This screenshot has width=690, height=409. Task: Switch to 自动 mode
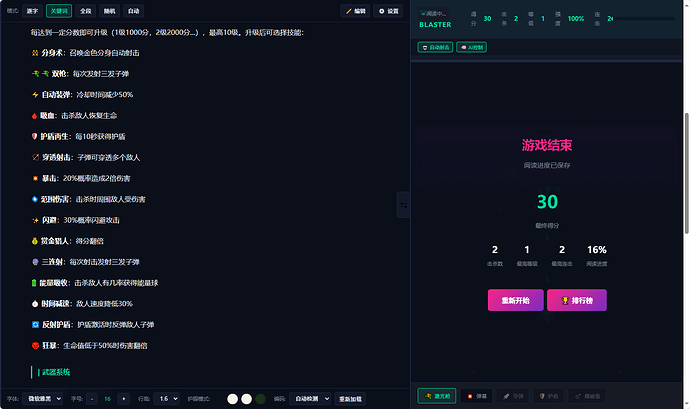(133, 11)
